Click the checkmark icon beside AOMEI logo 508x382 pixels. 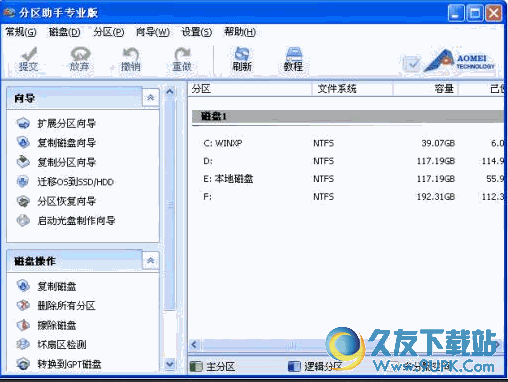(411, 63)
